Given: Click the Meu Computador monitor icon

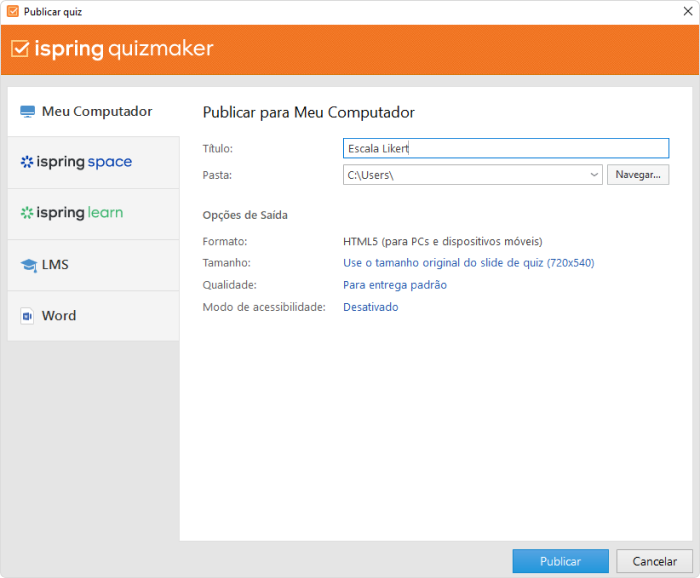Looking at the screenshot, I should (x=27, y=112).
